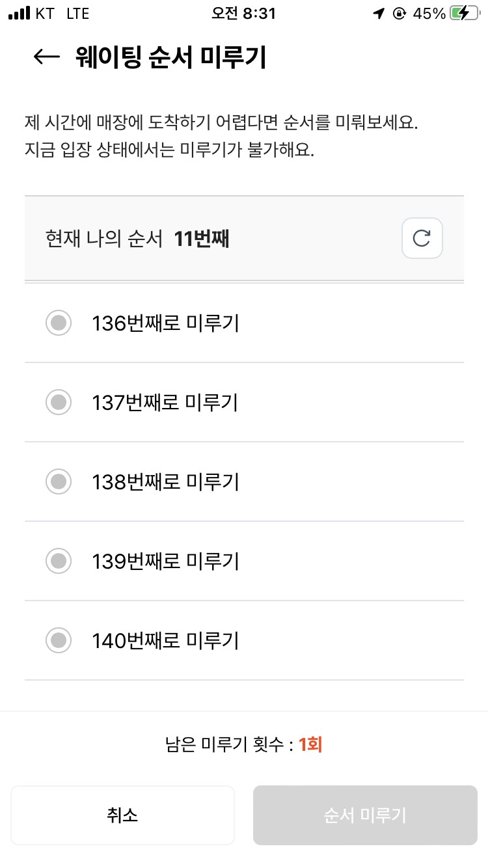Tap the 138번째로 미루기 option text
Viewport: 488px width, 868px height.
pyautogui.click(x=165, y=482)
